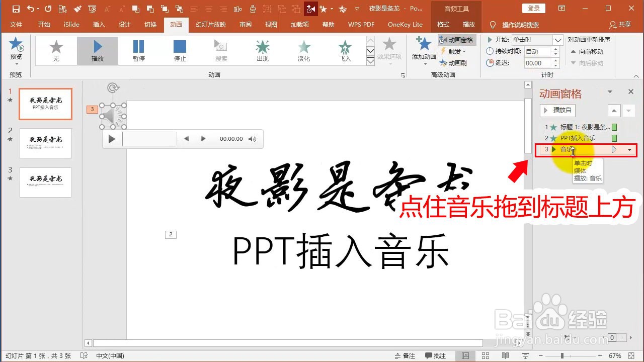Click the Redo icon in title bar
The height and width of the screenshot is (362, 644).
click(48, 9)
